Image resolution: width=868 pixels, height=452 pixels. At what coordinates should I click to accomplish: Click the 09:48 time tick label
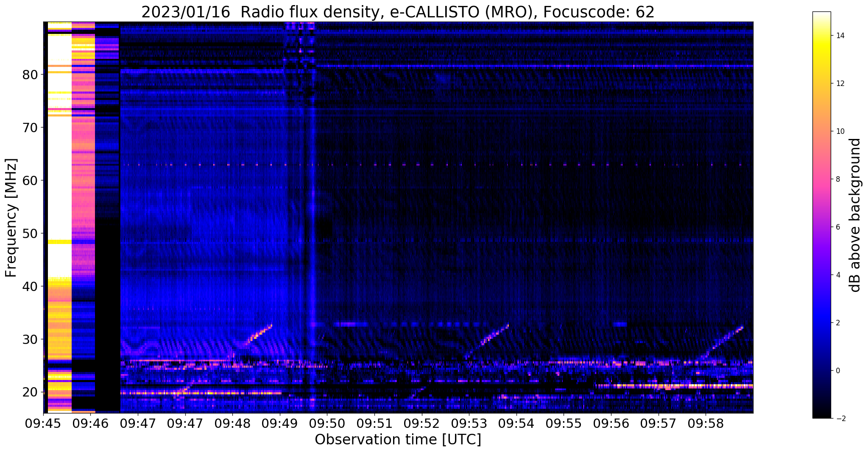pos(233,423)
